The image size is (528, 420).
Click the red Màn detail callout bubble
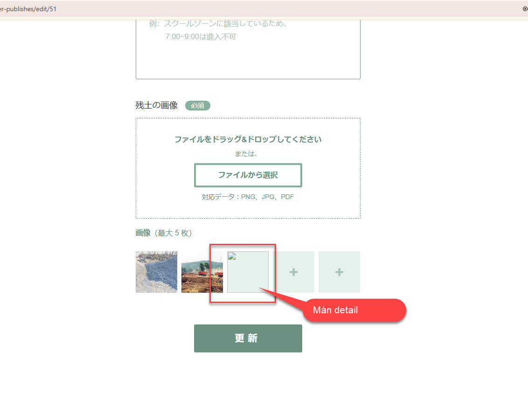click(x=354, y=310)
